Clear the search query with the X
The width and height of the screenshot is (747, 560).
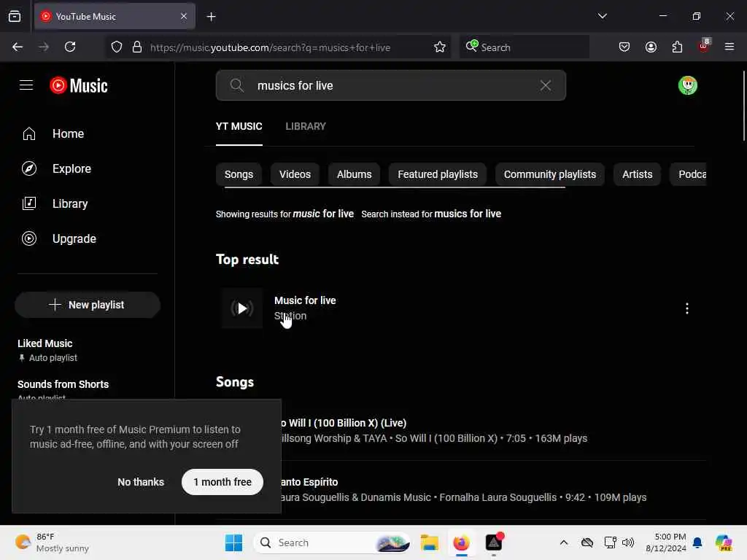pos(546,86)
